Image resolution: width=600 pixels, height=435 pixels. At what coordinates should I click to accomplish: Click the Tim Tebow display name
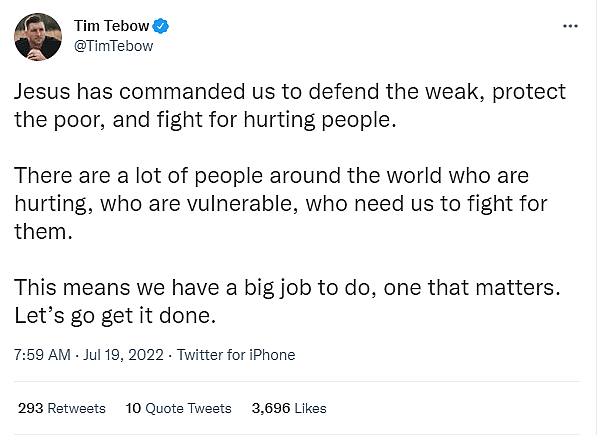[109, 26]
